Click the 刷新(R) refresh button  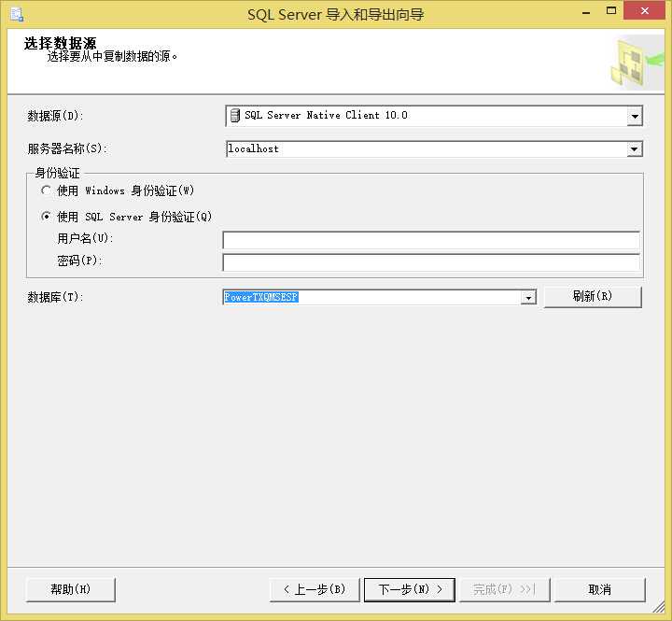(593, 297)
